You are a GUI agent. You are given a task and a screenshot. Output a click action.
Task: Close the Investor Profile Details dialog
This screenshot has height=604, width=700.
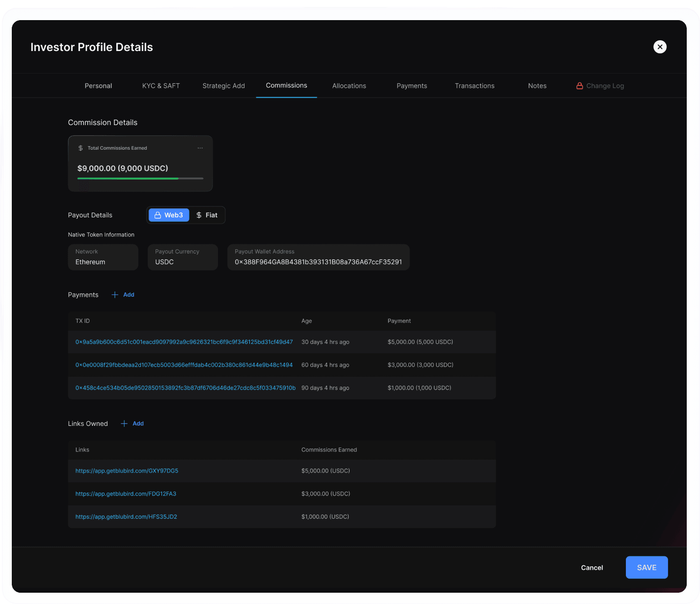(x=660, y=47)
